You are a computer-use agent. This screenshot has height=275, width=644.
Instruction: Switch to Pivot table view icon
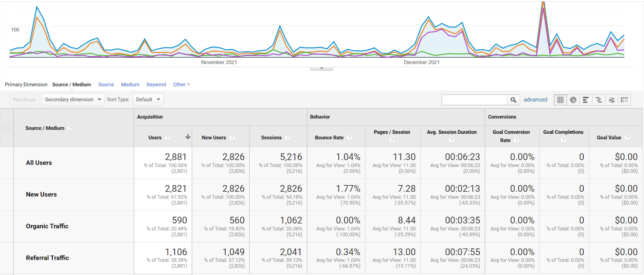tap(624, 100)
